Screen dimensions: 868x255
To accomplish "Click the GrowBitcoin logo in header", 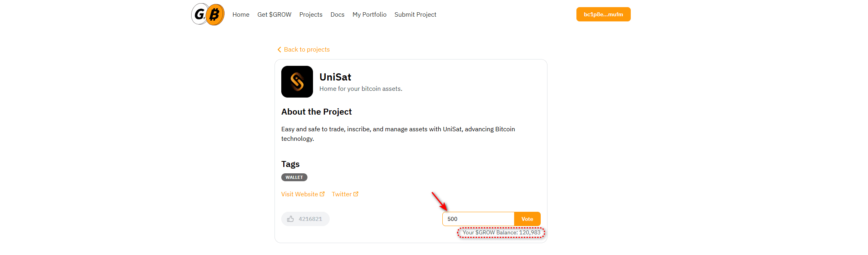I will point(207,14).
